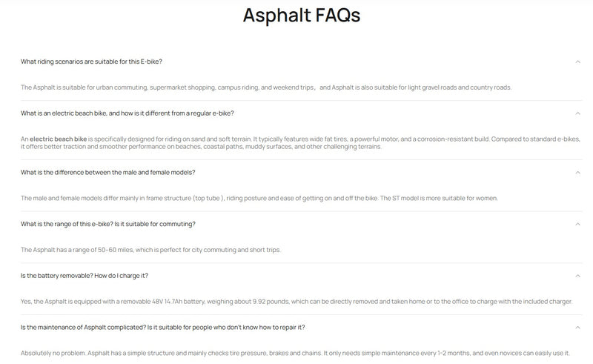Click 'What is the range of this e-bike' question
Screen dimensions: 593x364
pyautogui.click(x=107, y=224)
